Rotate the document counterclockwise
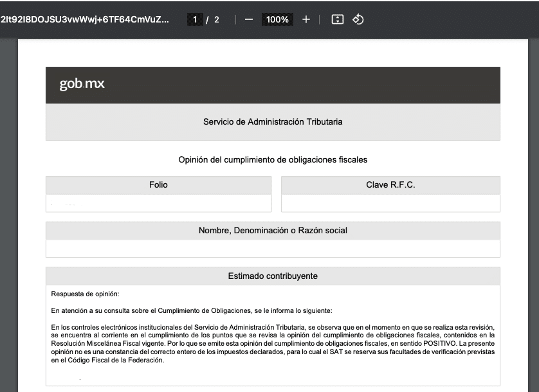 click(x=358, y=19)
